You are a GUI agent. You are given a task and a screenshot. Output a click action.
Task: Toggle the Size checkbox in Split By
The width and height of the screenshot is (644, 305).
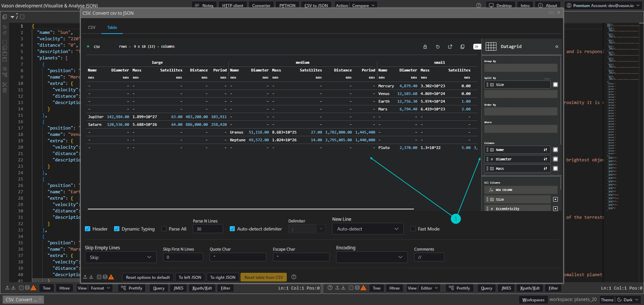pos(555,85)
